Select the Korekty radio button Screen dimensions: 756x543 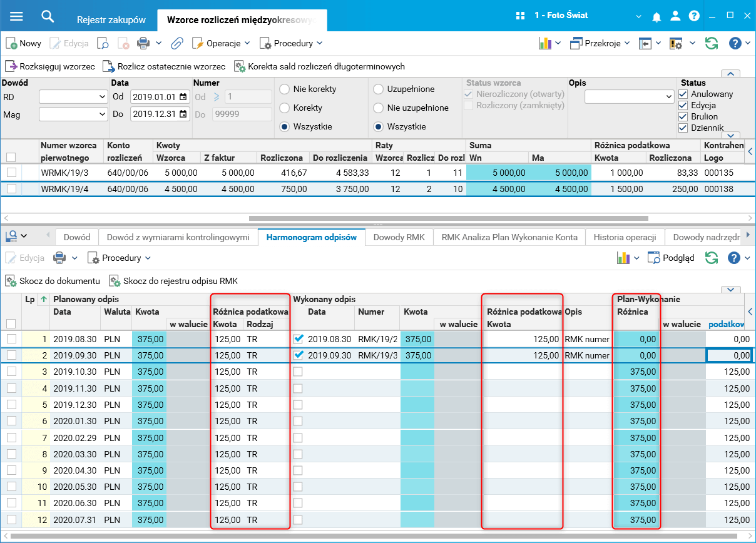[x=285, y=108]
